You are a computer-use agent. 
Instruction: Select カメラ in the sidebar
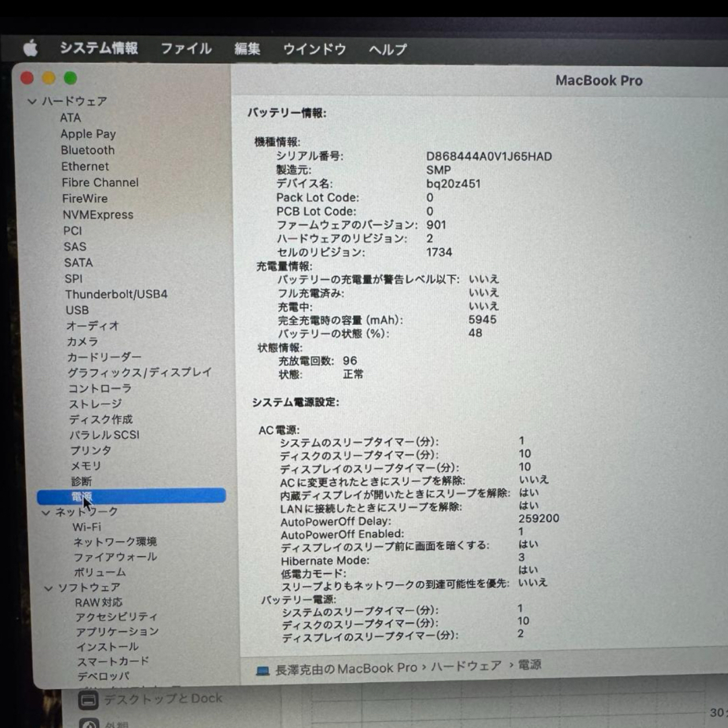(x=83, y=342)
